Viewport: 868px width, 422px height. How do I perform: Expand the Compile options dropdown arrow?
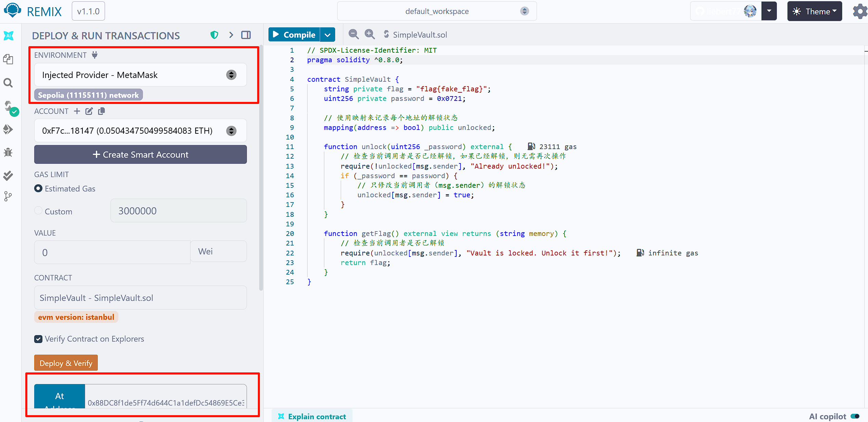pyautogui.click(x=328, y=35)
